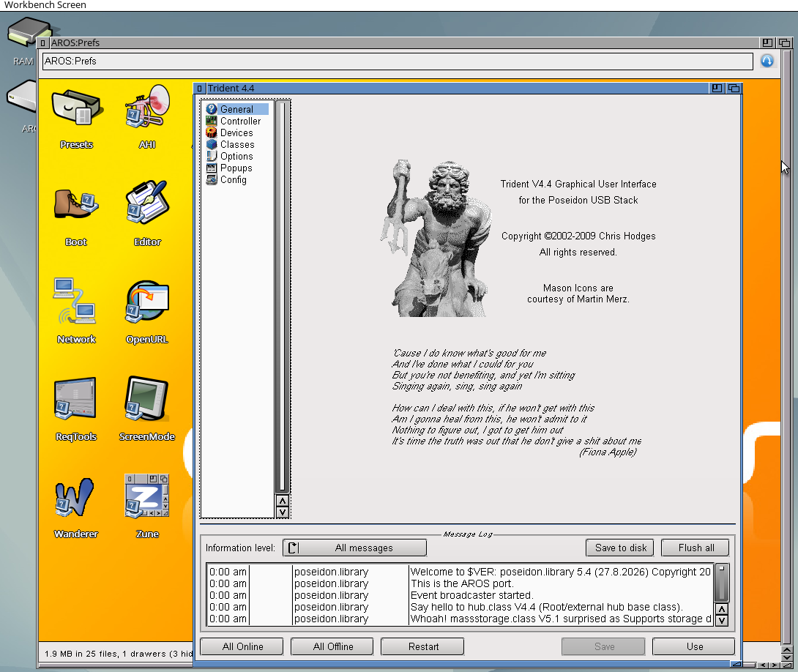Viewport: 798px width, 672px height.
Task: Open the Information level cycle dropdown
Action: pos(355,548)
